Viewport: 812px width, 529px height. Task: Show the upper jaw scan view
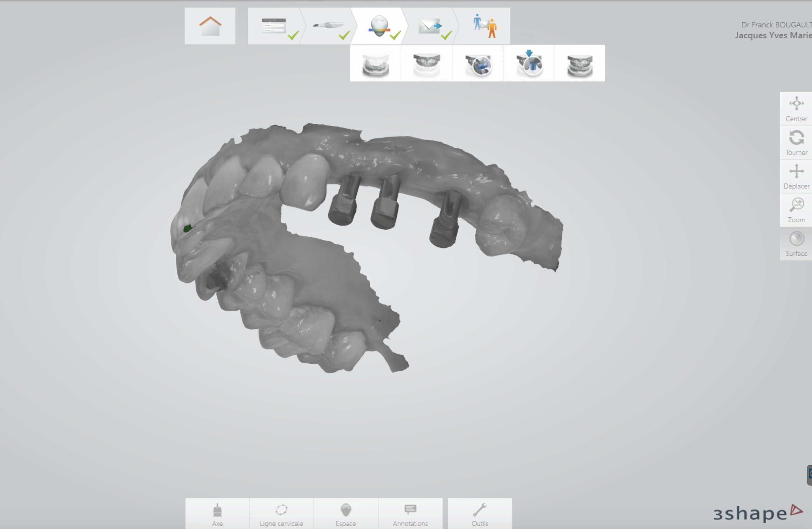point(427,64)
